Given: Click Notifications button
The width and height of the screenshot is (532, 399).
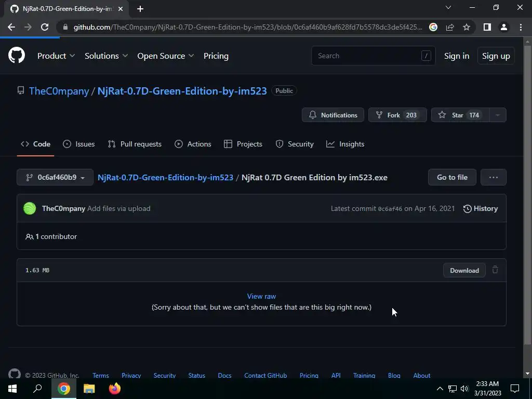Looking at the screenshot, I should (333, 115).
